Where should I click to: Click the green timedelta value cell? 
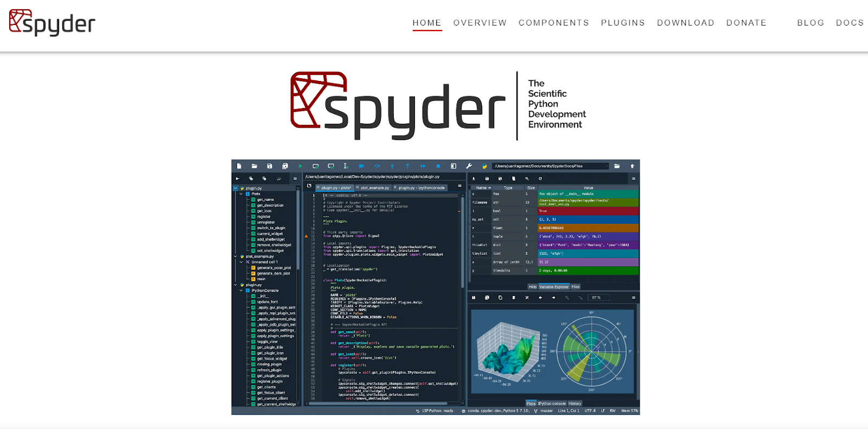coord(588,270)
